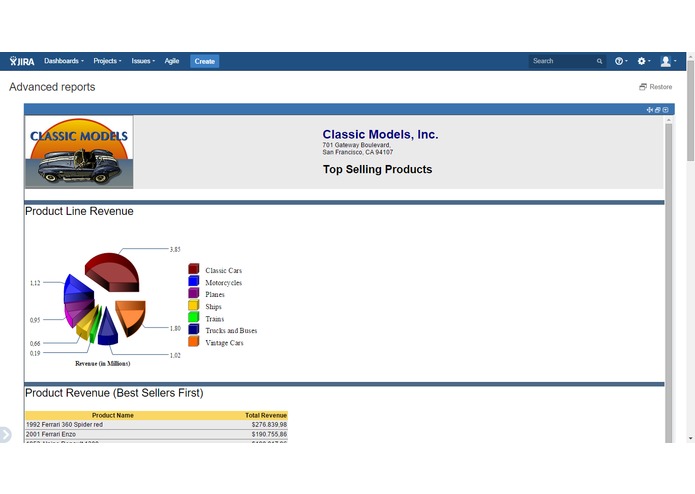Screen dimensions: 695x494
Task: Click the Motorcycles legend swatch
Action: [193, 281]
